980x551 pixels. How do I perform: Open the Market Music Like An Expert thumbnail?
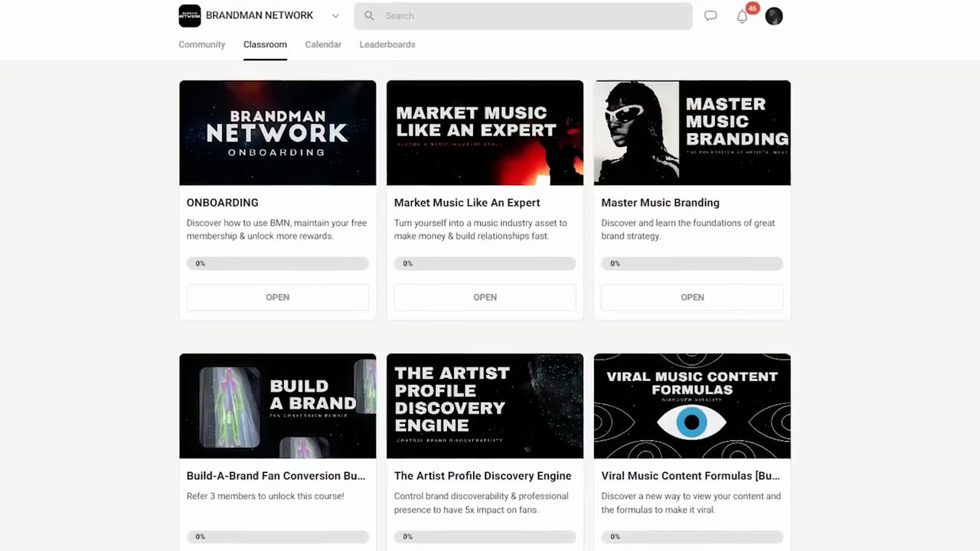click(485, 132)
